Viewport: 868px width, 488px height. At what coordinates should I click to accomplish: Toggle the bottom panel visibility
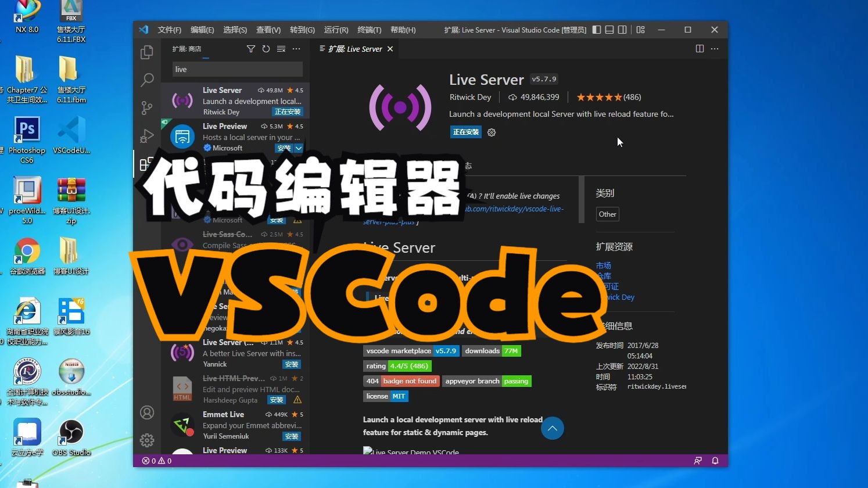coord(609,30)
